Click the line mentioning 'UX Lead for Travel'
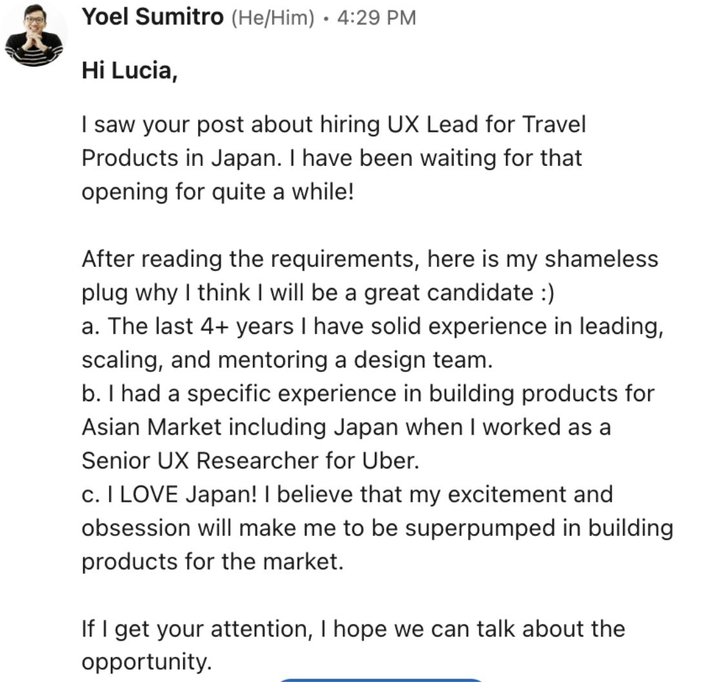 [334, 125]
